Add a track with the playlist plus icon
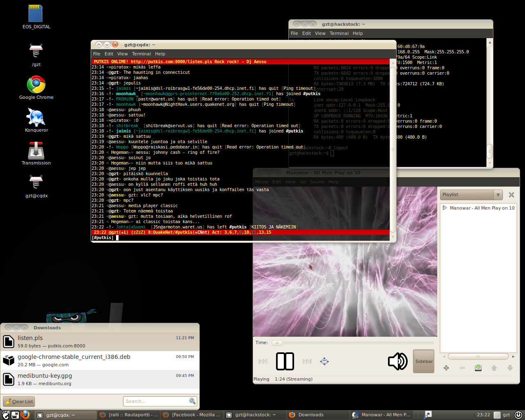This screenshot has width=525, height=420. [446, 368]
